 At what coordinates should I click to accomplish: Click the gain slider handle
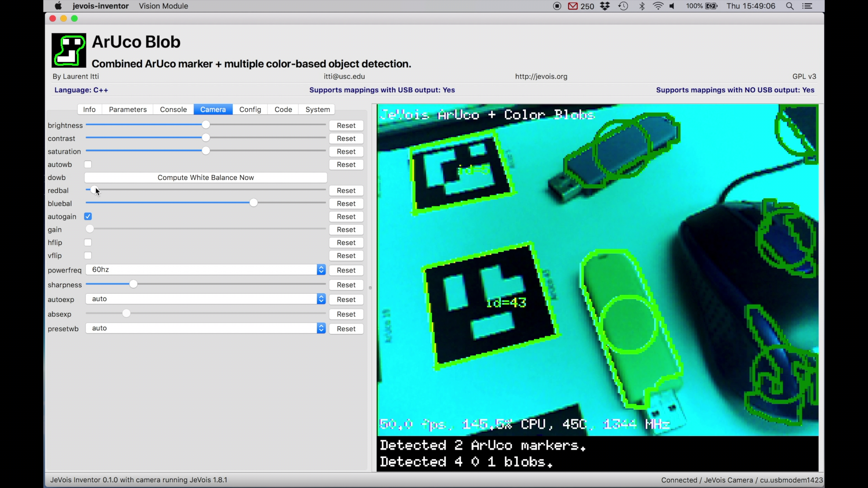[90, 229]
